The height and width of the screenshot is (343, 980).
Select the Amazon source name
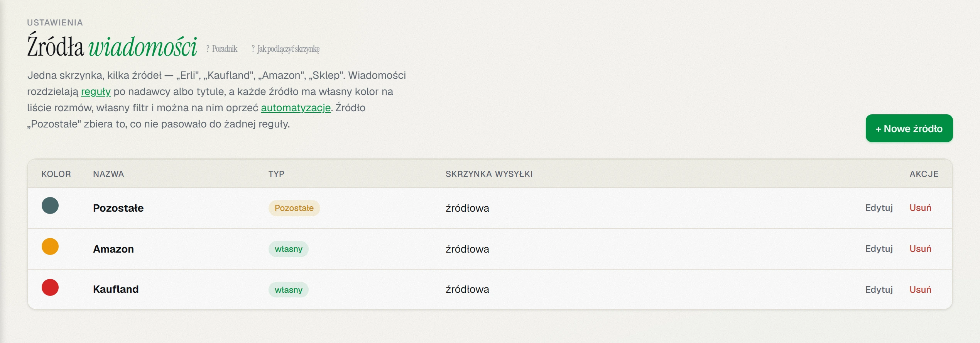coord(113,249)
